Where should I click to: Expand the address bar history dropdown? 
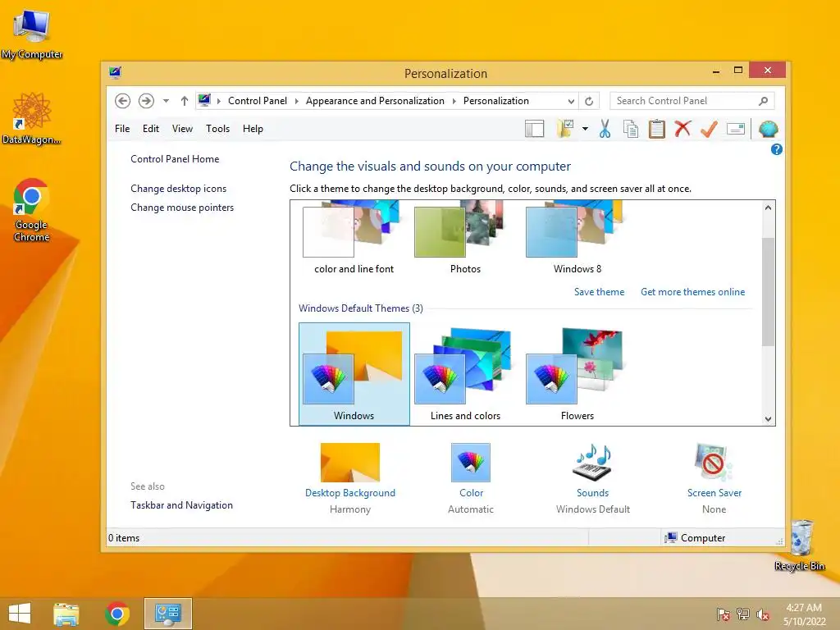point(571,101)
